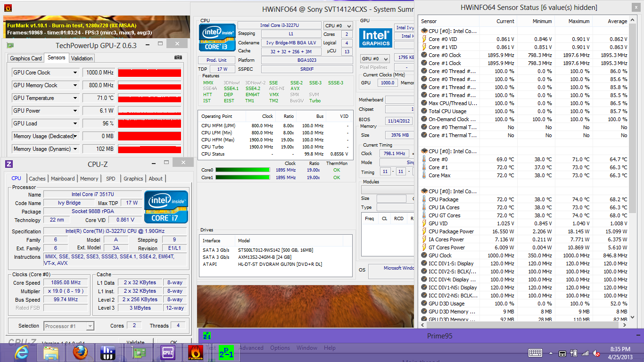Click thermometer icon beside CPU Package
The width and height of the screenshot is (644, 362).
424,199
